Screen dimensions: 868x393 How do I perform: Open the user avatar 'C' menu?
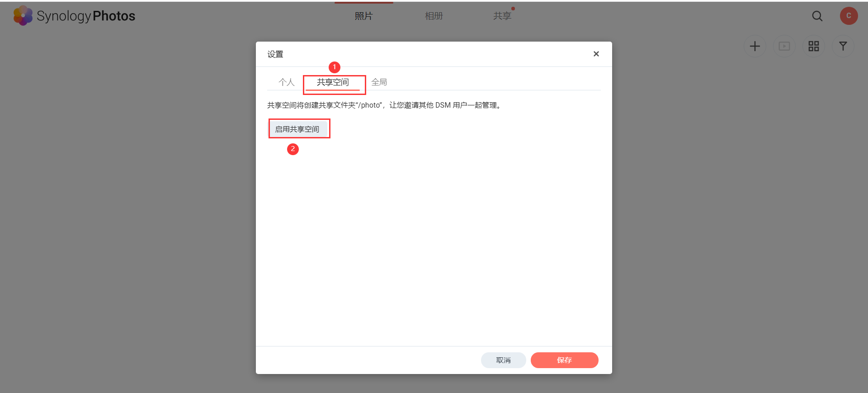click(x=849, y=16)
